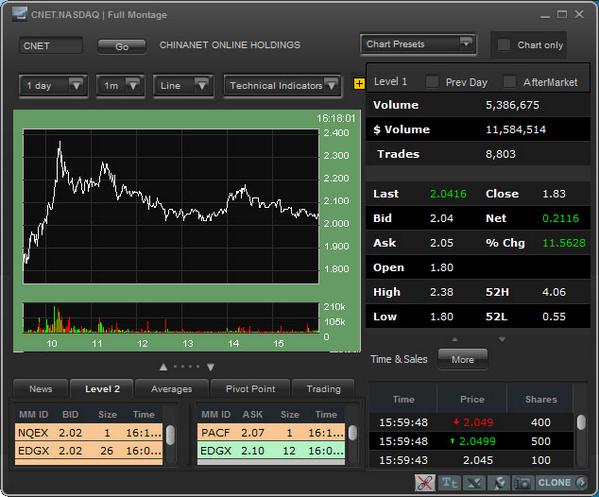Click the 2.049 trade price
Image resolution: width=599 pixels, height=497 pixels.
(x=478, y=423)
